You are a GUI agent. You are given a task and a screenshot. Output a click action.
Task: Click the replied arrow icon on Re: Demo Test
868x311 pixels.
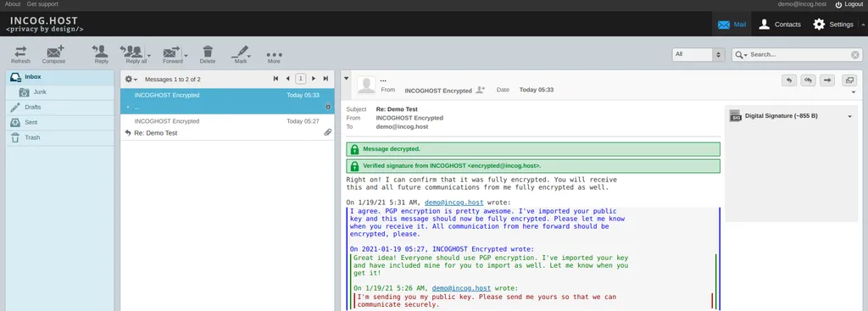tap(128, 133)
